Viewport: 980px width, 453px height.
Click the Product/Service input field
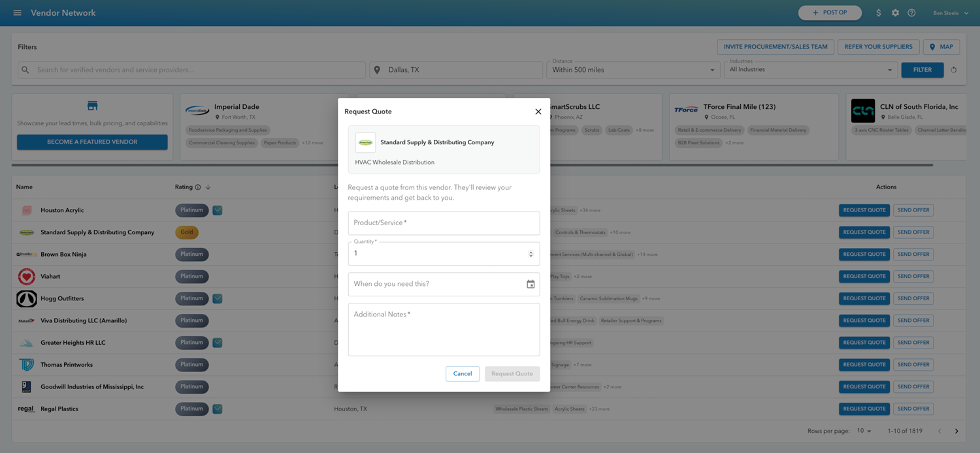click(444, 223)
